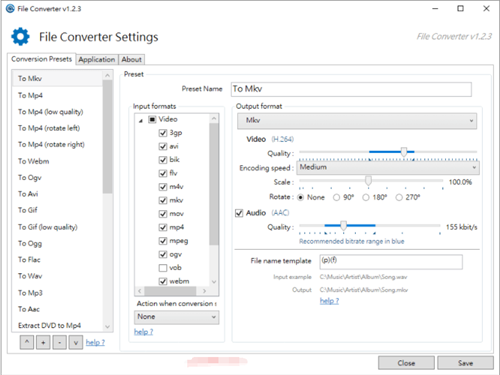
Task: Select the 270° rotate option
Action: click(x=399, y=197)
